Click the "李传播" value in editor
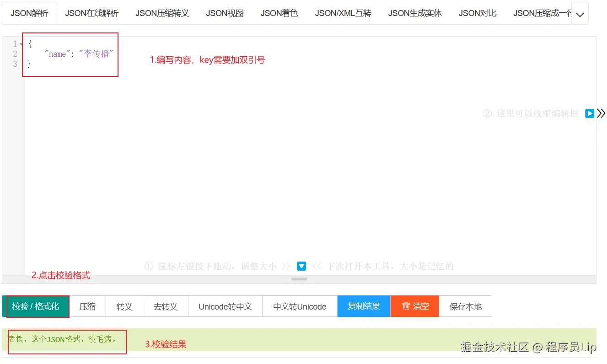The height and width of the screenshot is (364, 607). pos(96,54)
